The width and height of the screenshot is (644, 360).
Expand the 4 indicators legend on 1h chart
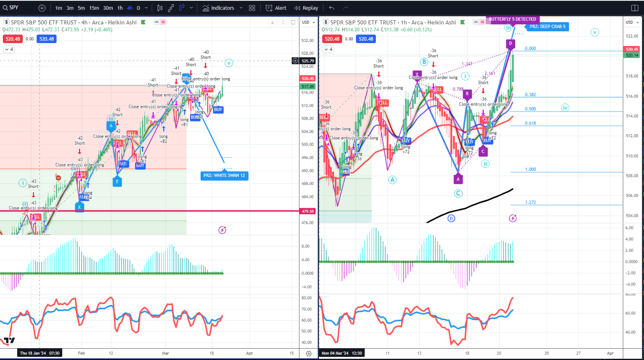pyautogui.click(x=328, y=49)
